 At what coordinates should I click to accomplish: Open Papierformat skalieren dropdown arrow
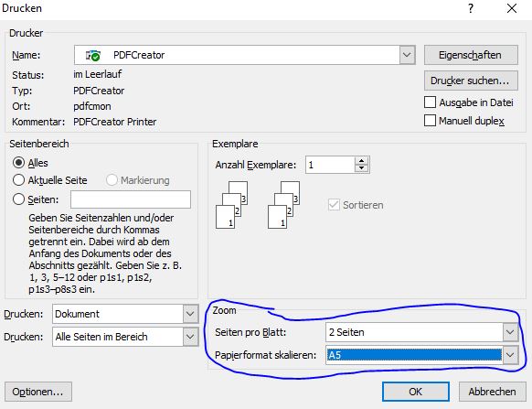(x=510, y=355)
